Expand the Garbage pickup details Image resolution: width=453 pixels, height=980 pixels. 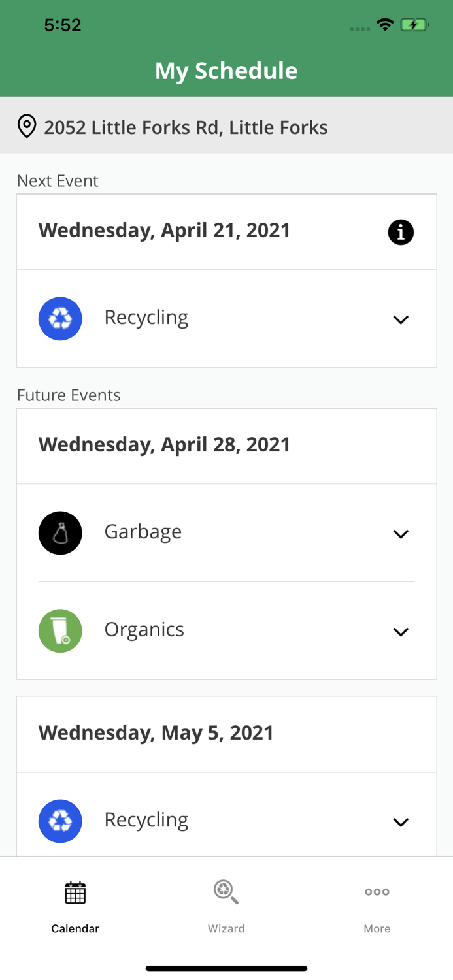pyautogui.click(x=401, y=534)
